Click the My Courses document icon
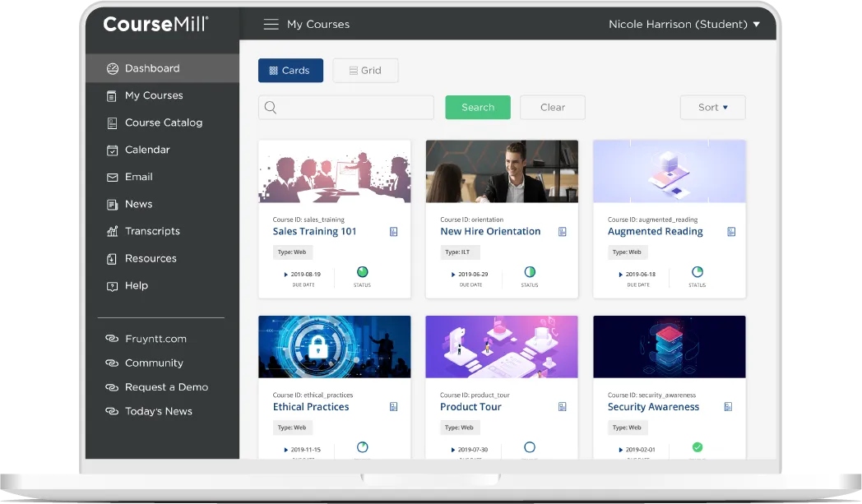This screenshot has width=862, height=504. (x=112, y=96)
